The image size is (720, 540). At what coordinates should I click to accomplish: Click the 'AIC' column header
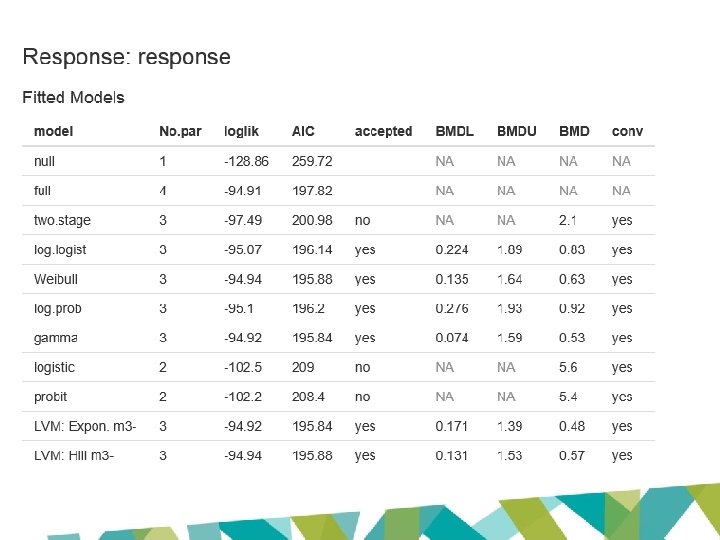303,131
